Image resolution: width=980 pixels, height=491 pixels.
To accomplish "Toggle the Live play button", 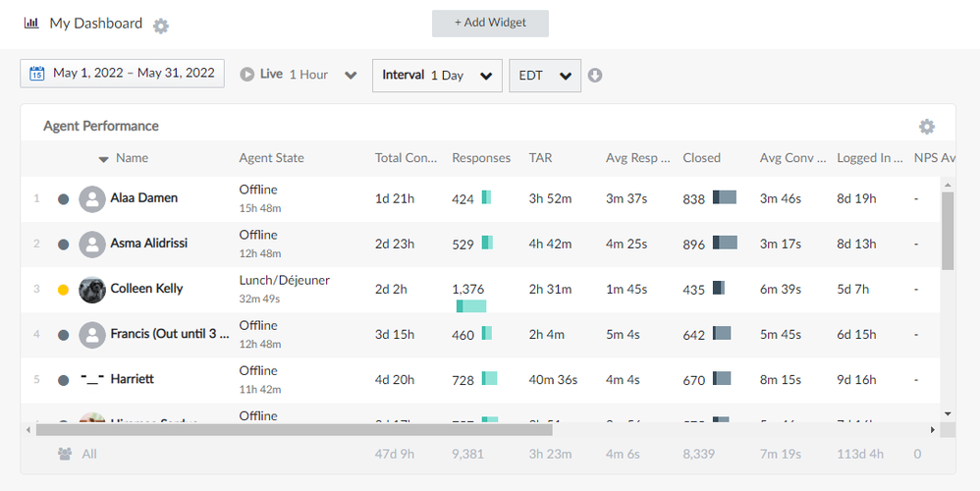I will pyautogui.click(x=247, y=75).
